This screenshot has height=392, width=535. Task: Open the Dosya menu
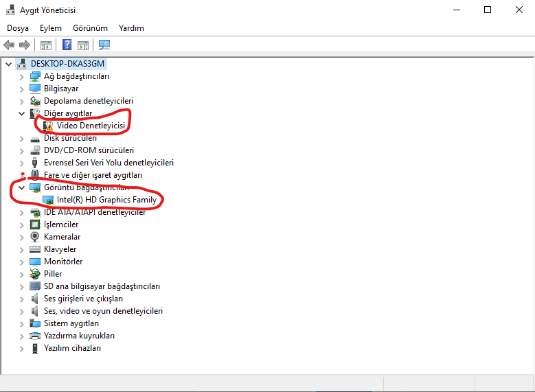(18, 28)
